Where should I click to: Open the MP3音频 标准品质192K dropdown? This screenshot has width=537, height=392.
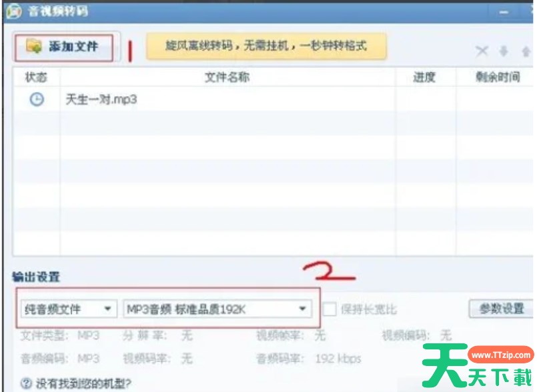[217, 309]
